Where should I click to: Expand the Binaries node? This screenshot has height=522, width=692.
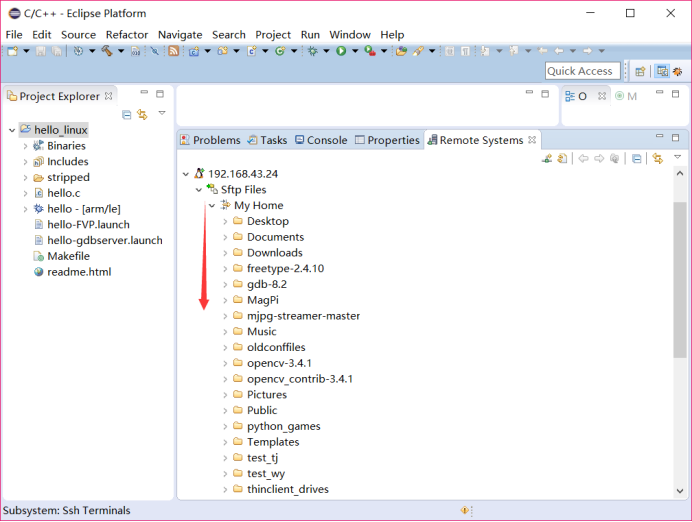25,146
